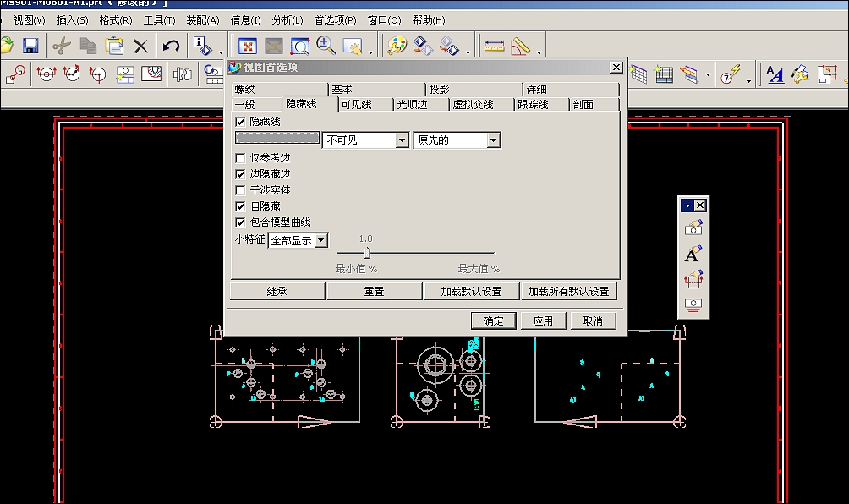
Task: Click the Cut scissors icon
Action: (62, 46)
